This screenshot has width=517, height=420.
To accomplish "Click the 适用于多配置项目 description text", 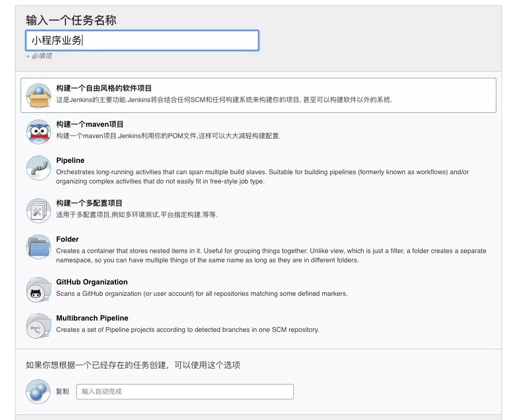I will [137, 214].
